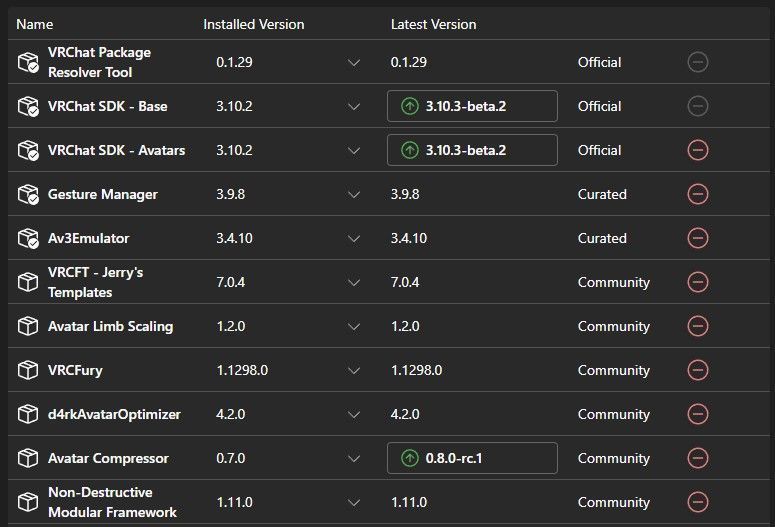Click the Name column header
This screenshot has width=775, height=527.
35,24
